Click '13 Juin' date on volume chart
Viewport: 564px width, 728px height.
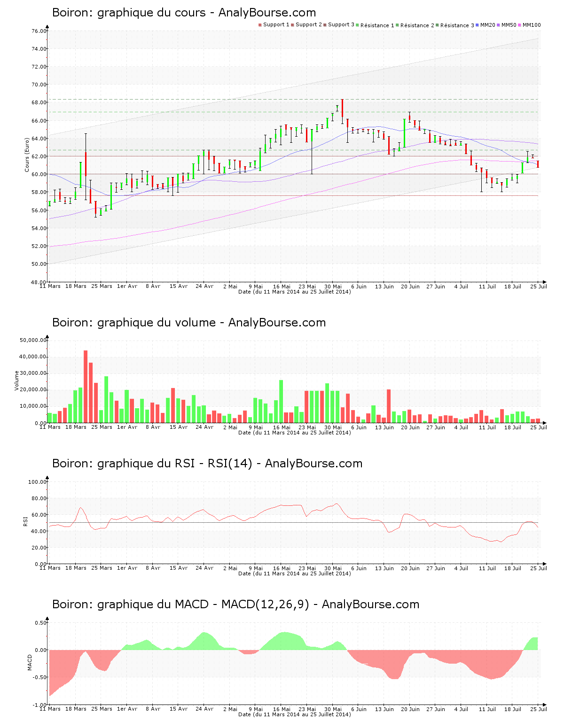pyautogui.click(x=384, y=427)
